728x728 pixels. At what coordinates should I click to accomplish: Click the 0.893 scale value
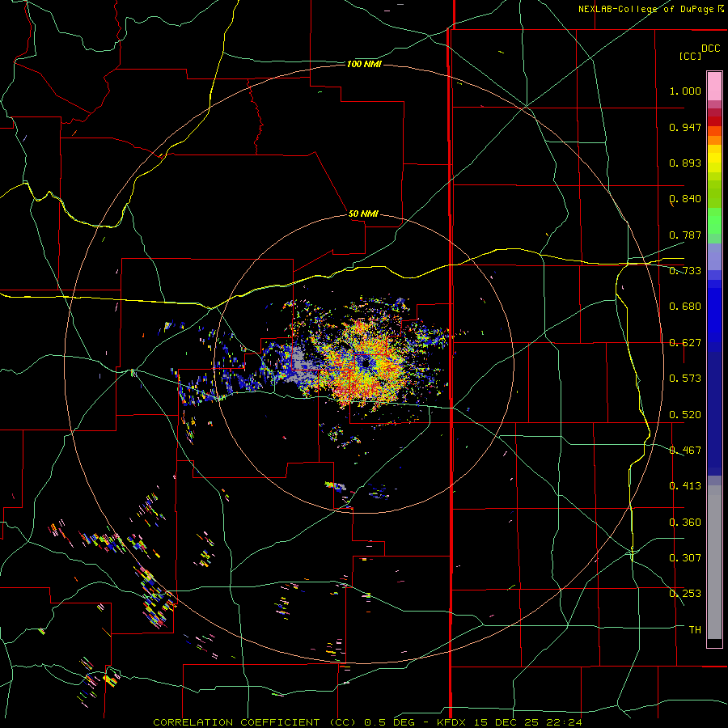[685, 163]
